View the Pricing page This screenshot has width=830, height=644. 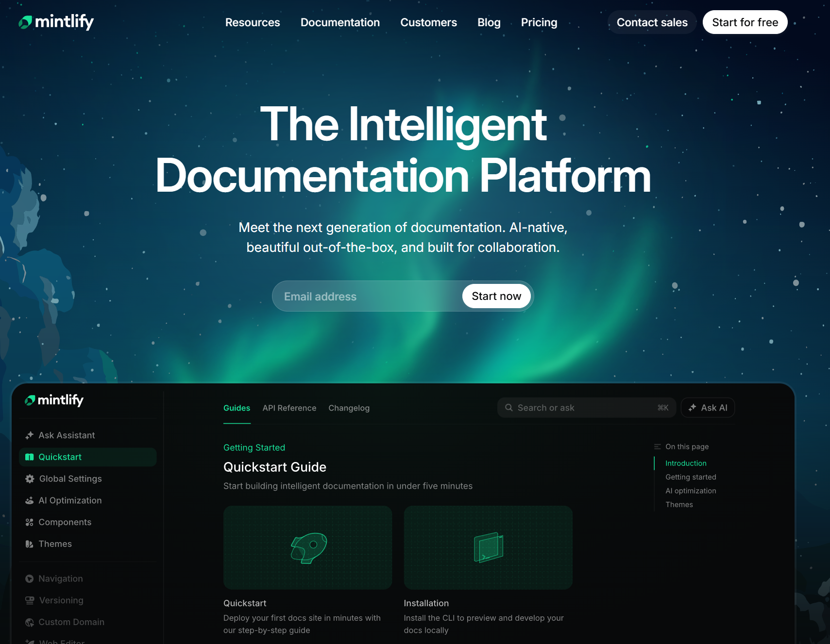539,22
